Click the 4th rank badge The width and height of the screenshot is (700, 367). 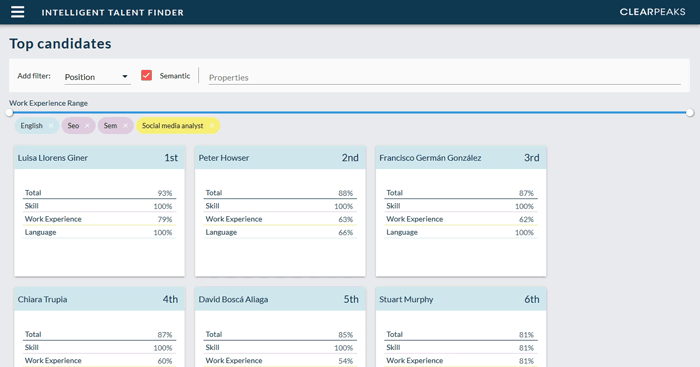(x=170, y=299)
